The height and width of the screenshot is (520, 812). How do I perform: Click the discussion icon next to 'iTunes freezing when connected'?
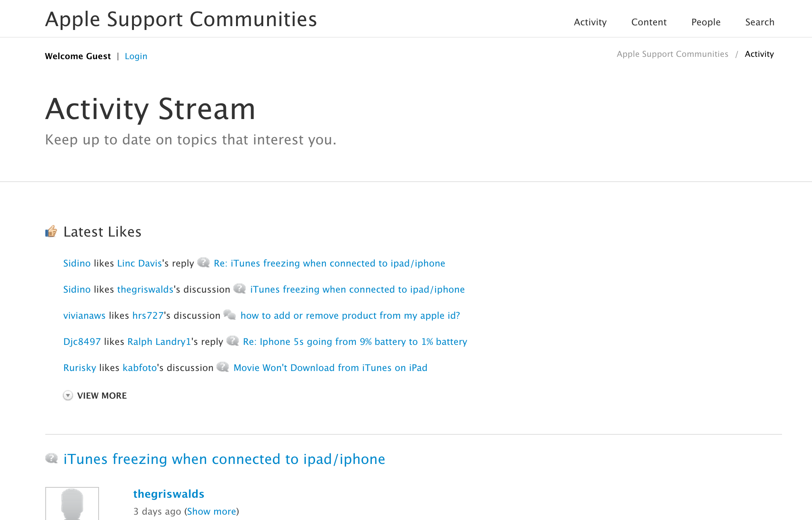click(x=240, y=289)
